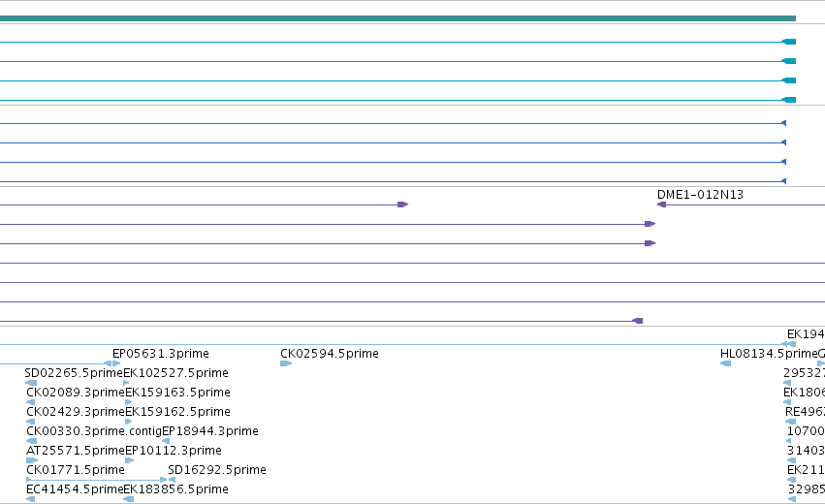The width and height of the screenshot is (825, 504).
Task: Select the CK02089.3prime EST label
Action: 76,393
